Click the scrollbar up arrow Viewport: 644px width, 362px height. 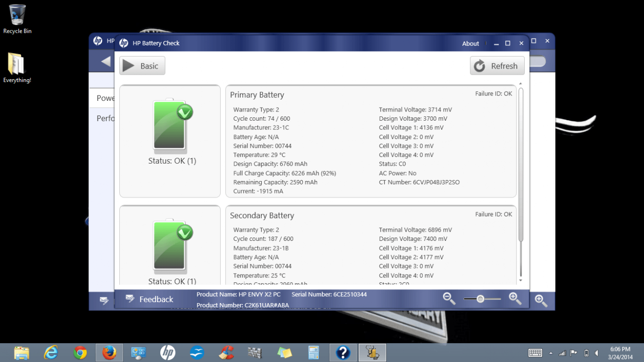click(x=521, y=84)
